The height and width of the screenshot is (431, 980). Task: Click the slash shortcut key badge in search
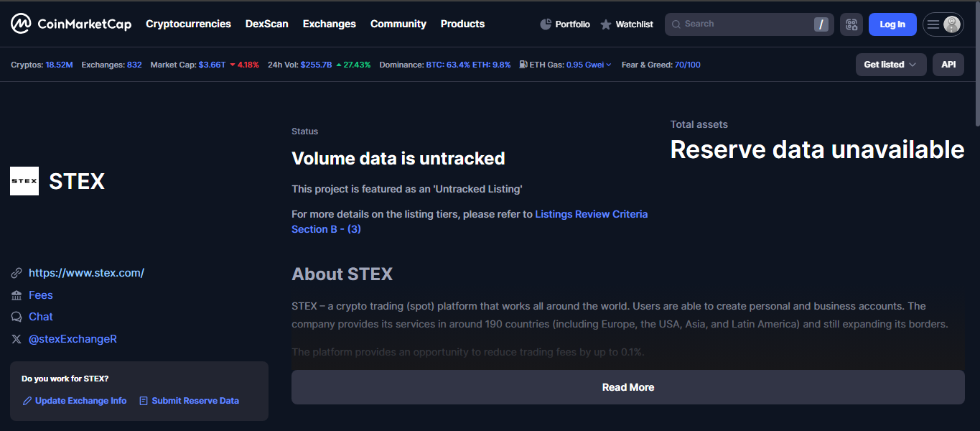tap(821, 24)
